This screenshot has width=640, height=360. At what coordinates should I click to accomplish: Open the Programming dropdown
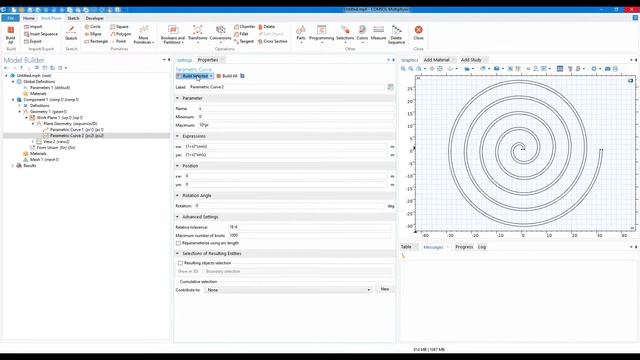(322, 35)
